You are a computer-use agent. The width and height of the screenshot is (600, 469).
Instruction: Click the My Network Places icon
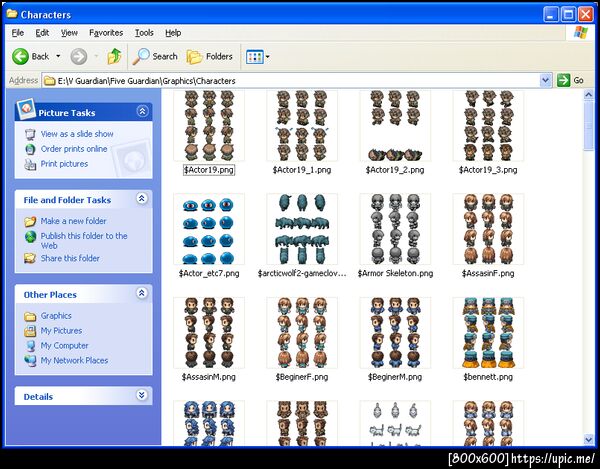click(30, 360)
